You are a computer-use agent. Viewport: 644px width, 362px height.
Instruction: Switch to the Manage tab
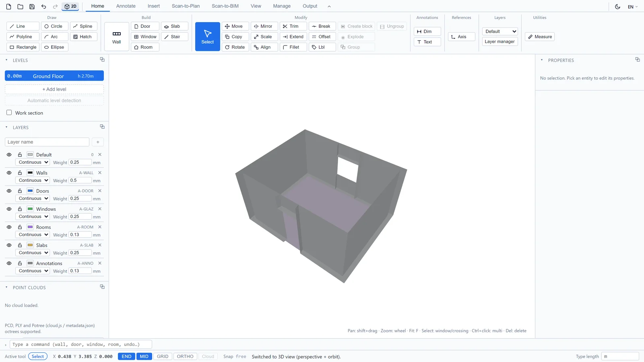(282, 6)
